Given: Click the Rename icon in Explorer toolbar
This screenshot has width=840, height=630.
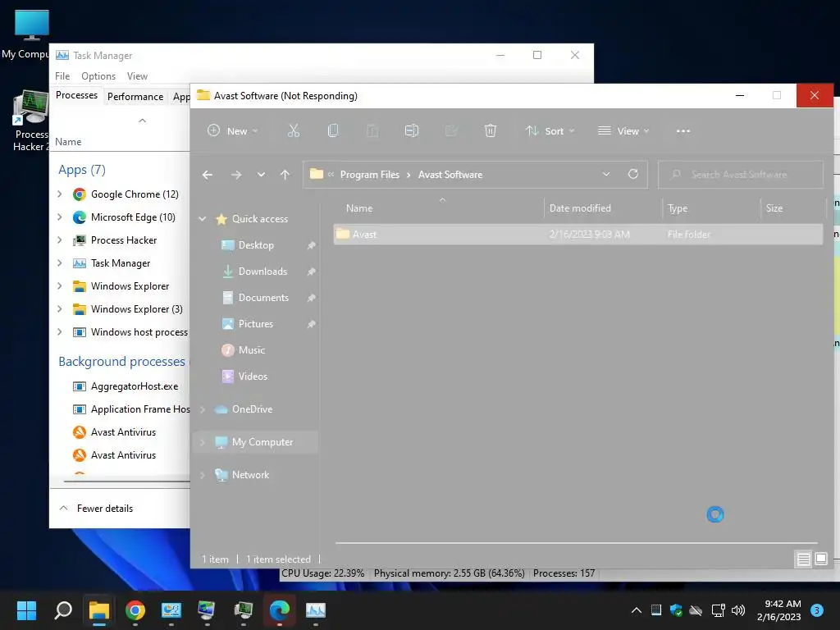Looking at the screenshot, I should 412,130.
